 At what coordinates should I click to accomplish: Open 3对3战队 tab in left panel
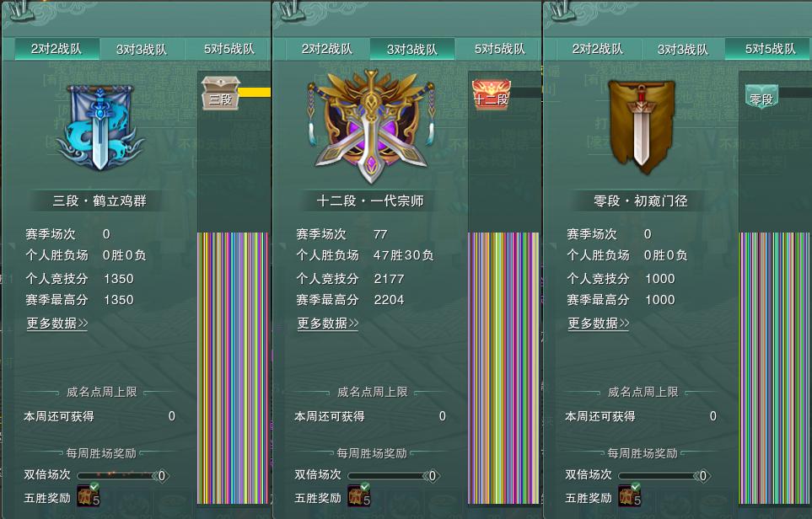(142, 49)
